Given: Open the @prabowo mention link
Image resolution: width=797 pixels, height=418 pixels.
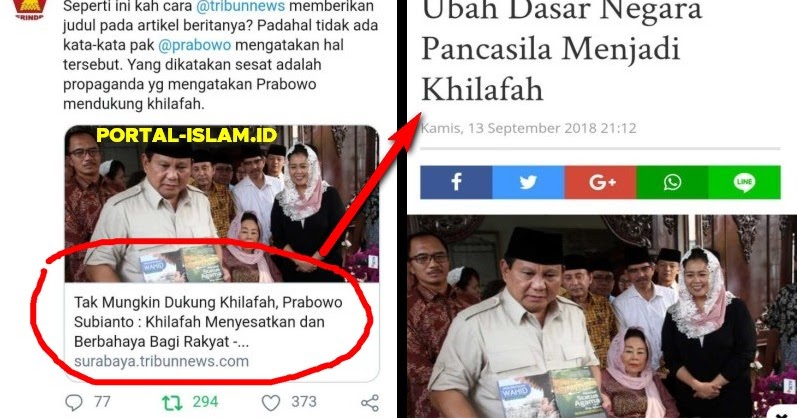Looking at the screenshot, I should click(195, 45).
